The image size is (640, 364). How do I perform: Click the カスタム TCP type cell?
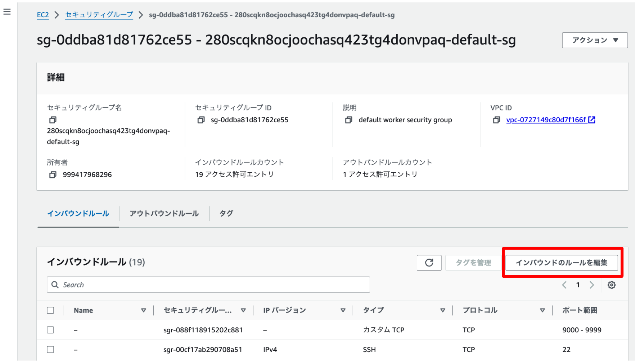[384, 330]
